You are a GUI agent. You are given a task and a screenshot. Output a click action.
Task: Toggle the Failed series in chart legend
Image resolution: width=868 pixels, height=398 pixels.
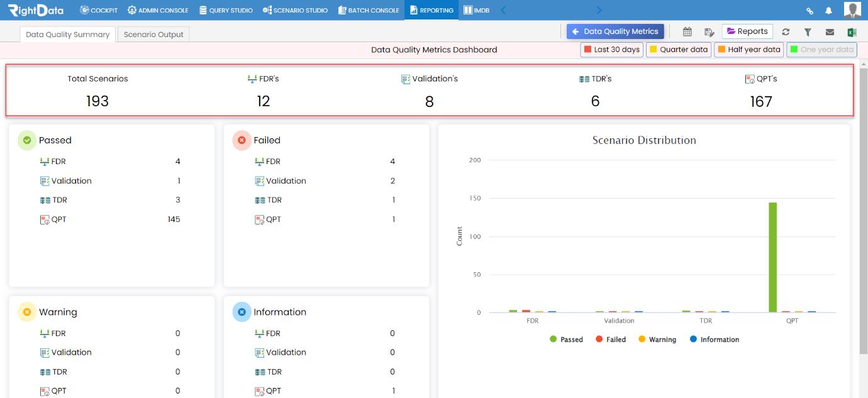(611, 340)
